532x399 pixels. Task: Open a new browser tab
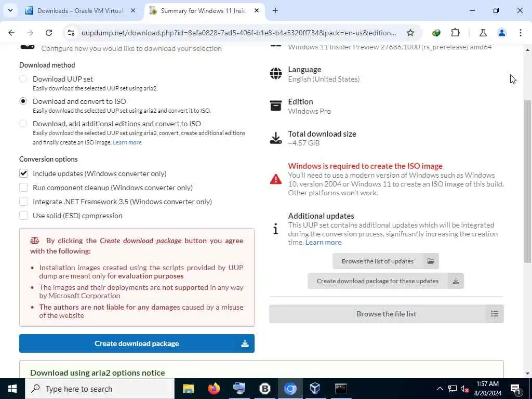[275, 11]
